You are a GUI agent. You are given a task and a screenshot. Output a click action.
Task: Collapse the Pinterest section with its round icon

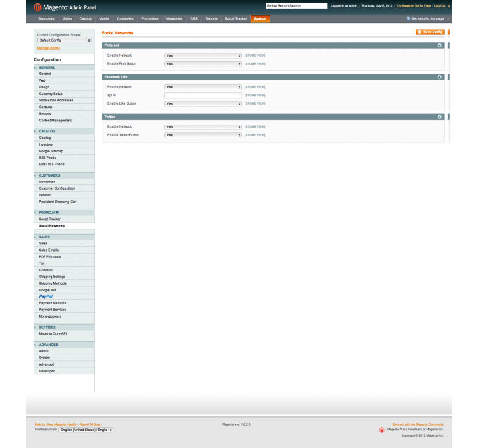coord(439,45)
